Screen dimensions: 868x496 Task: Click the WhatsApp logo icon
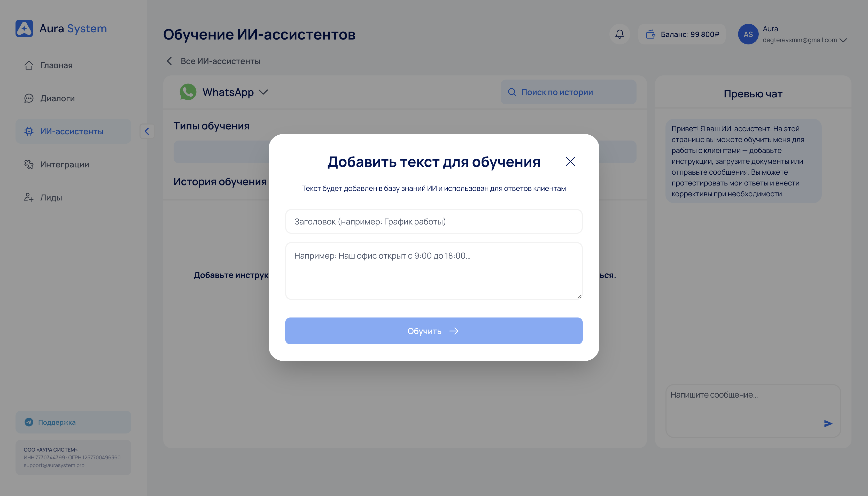(x=188, y=92)
